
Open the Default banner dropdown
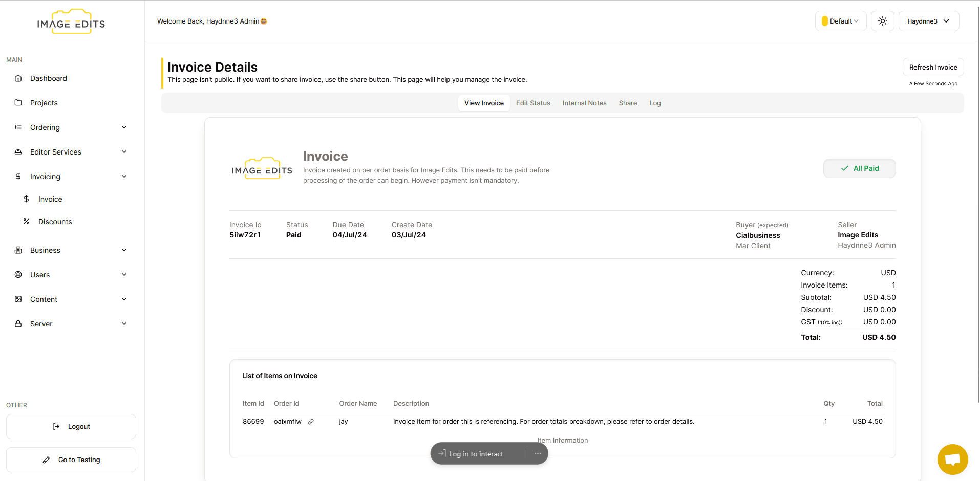click(x=840, y=21)
